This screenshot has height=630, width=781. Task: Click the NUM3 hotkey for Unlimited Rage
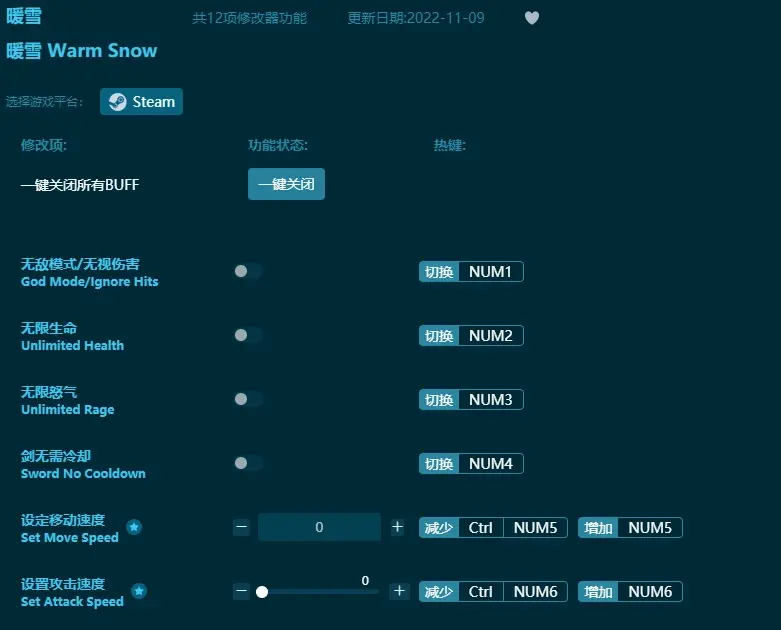[491, 400]
